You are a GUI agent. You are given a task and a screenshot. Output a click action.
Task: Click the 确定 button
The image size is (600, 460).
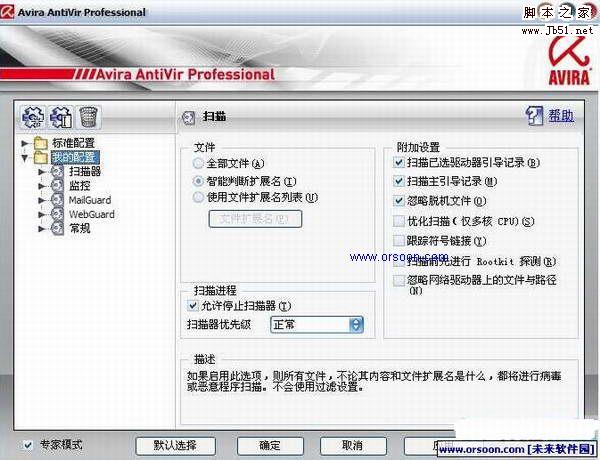pyautogui.click(x=270, y=445)
